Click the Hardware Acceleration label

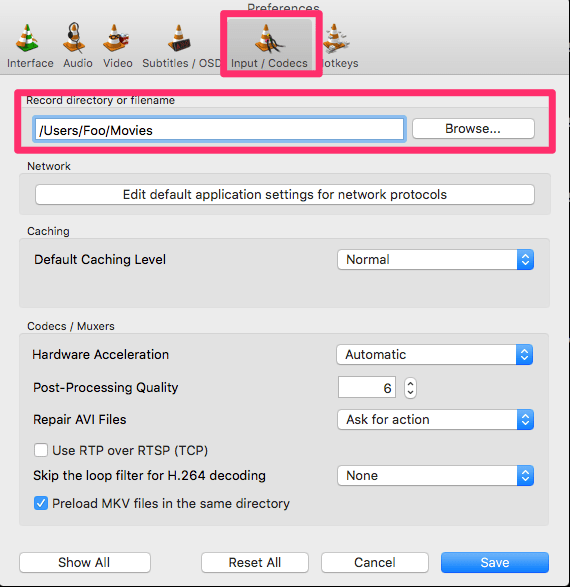coord(101,355)
